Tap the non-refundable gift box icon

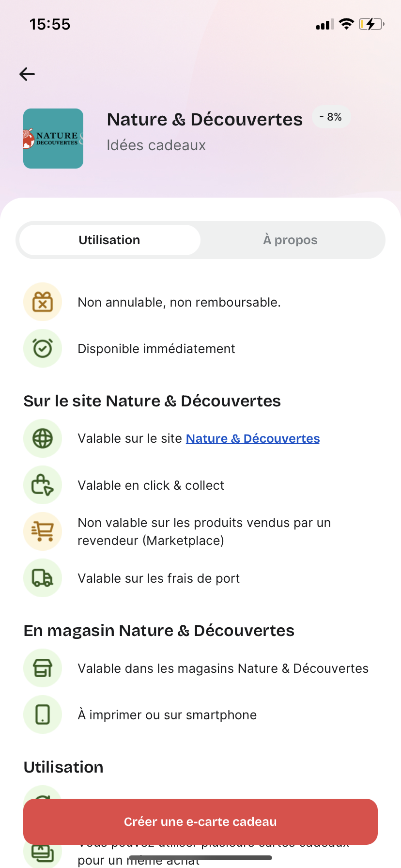[43, 302]
